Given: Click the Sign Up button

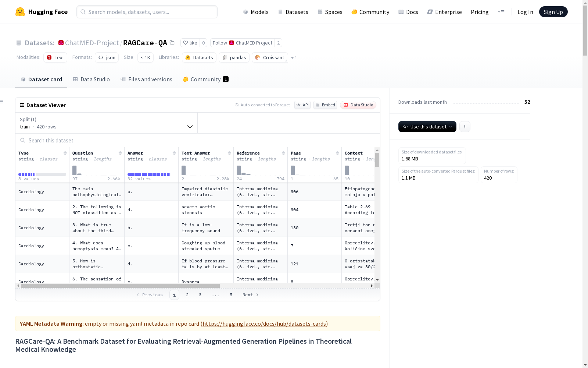Looking at the screenshot, I should 553,12.
